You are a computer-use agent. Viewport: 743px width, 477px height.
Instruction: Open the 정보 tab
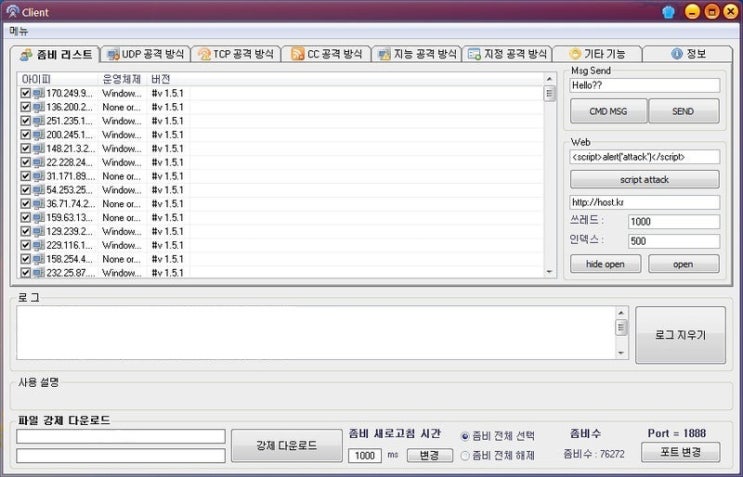pos(688,54)
